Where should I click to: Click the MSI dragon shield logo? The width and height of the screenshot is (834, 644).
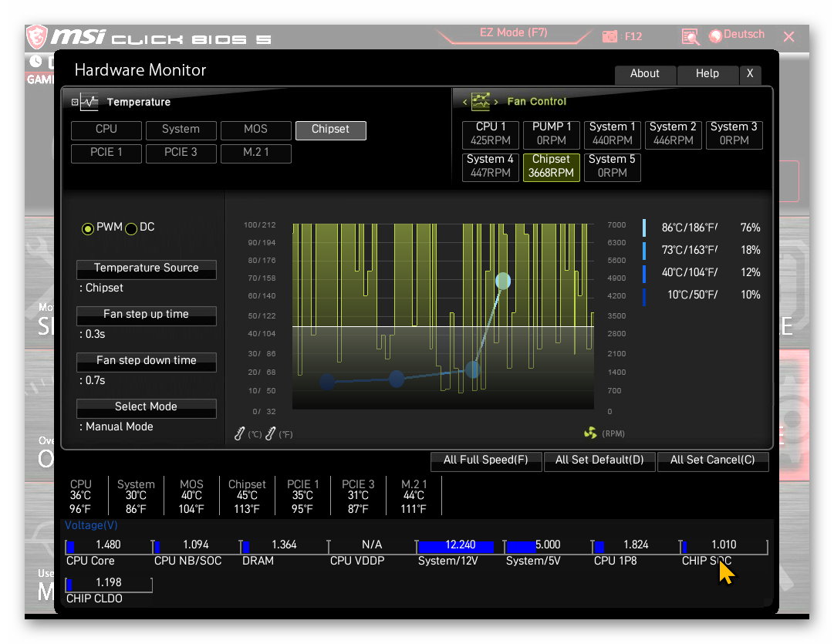(37, 37)
